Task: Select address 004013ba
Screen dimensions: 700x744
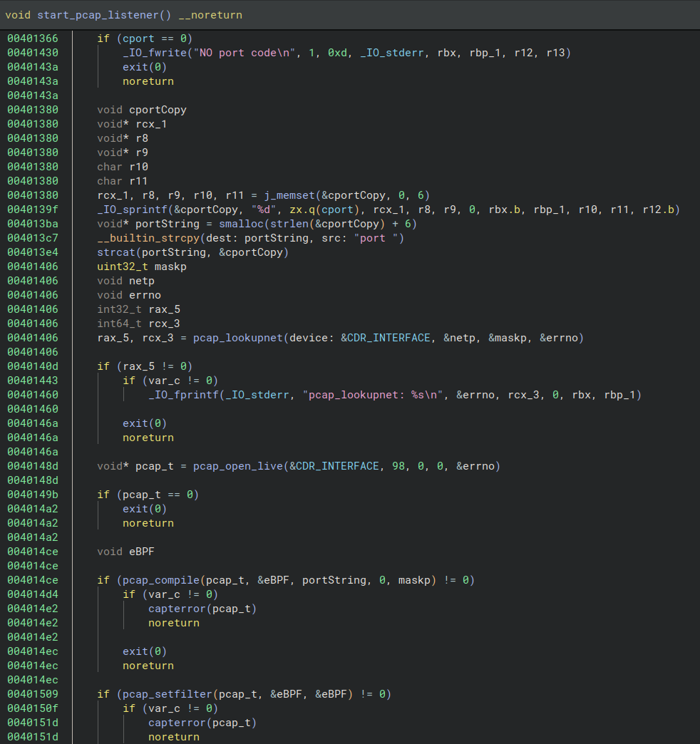Action: [33, 224]
